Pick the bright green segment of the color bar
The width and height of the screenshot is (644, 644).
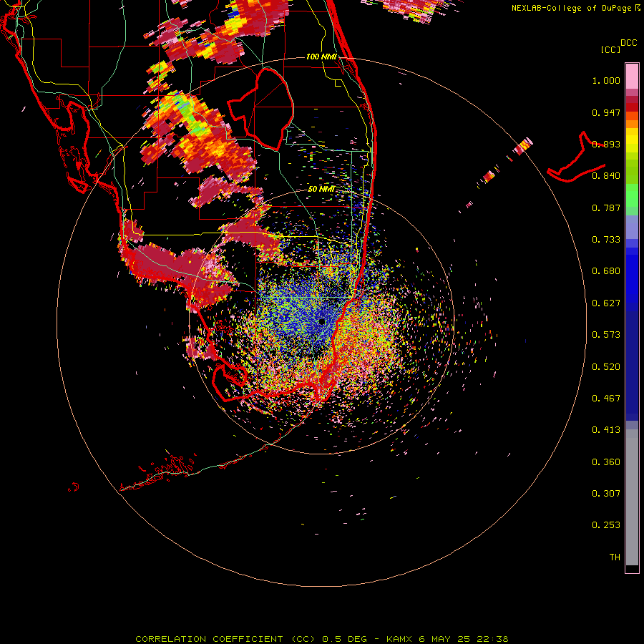632,195
